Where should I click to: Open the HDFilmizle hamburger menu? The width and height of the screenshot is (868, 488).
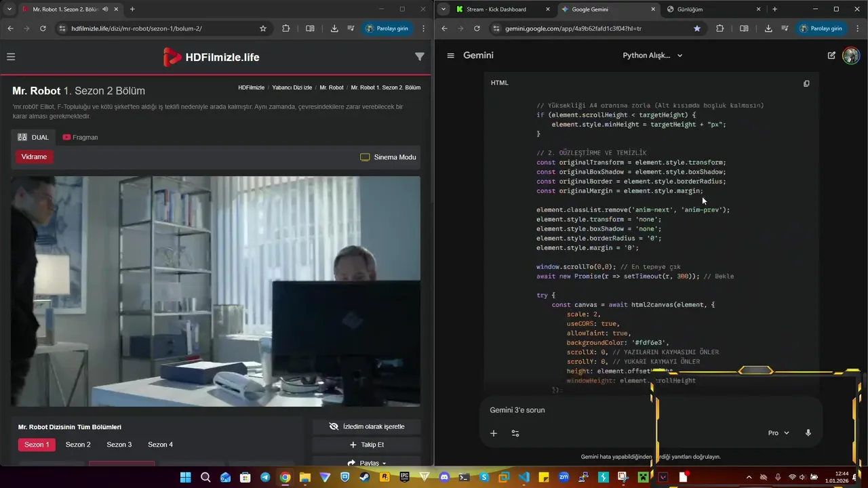pos(11,57)
